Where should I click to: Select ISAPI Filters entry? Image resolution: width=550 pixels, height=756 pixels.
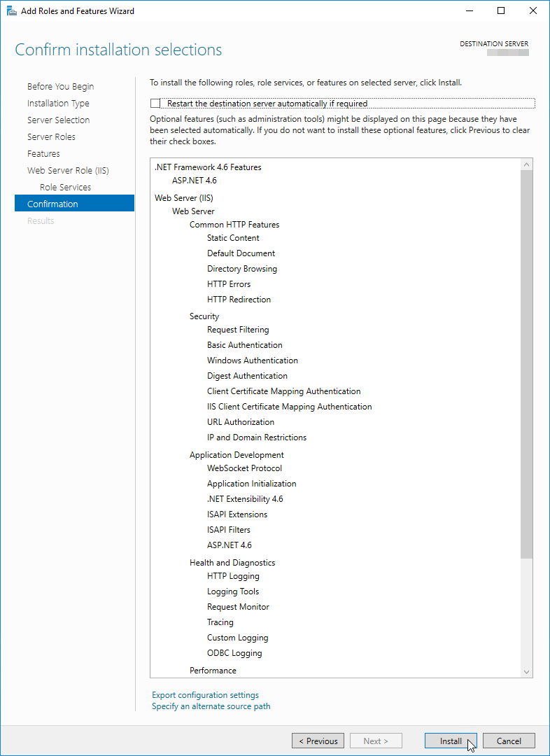coord(229,530)
